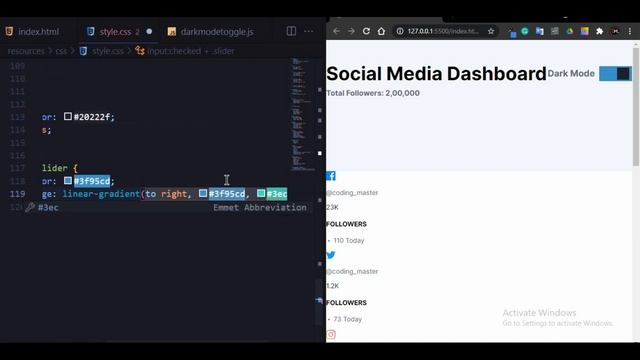Click the 1.2K follower count
Screen dimensions: 640x360
pyautogui.click(x=333, y=286)
